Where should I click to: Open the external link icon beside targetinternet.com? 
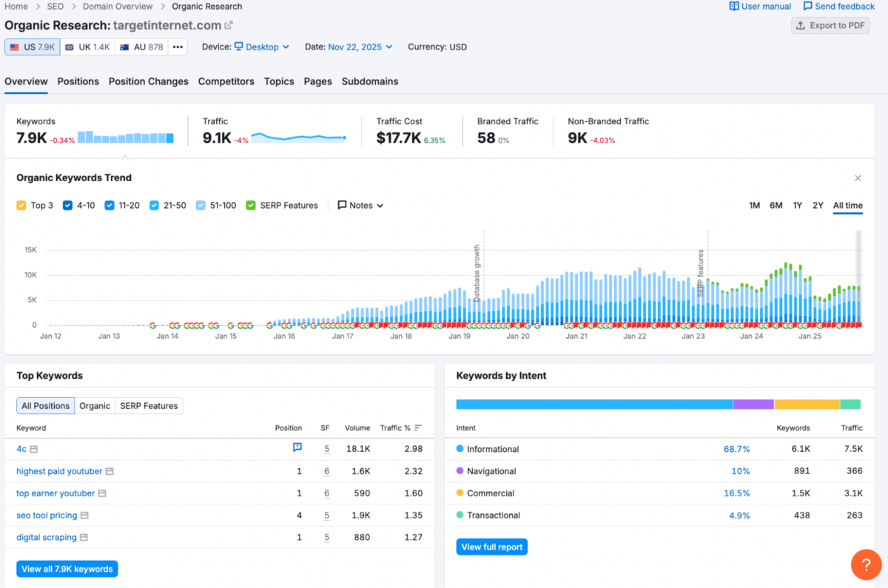point(229,25)
